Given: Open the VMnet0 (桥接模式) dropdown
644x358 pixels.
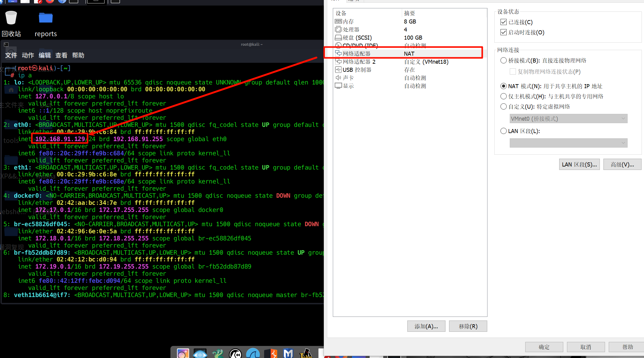Looking at the screenshot, I should (569, 119).
